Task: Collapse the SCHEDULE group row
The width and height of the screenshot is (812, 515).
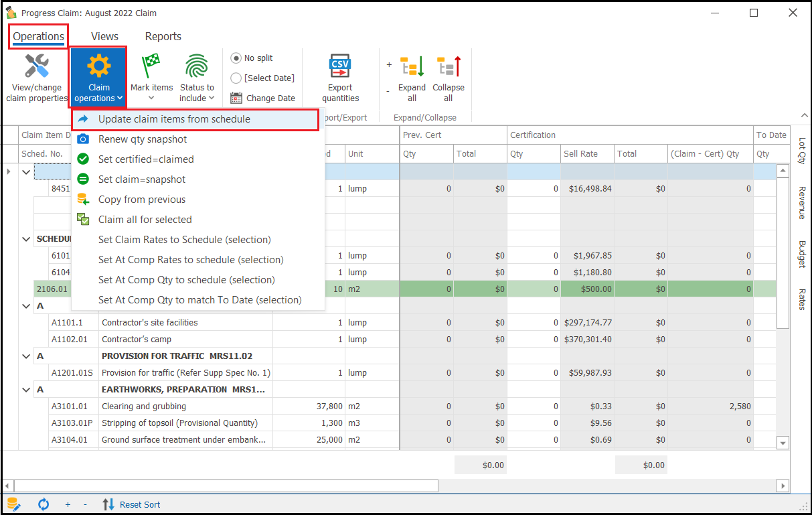Action: (26, 238)
